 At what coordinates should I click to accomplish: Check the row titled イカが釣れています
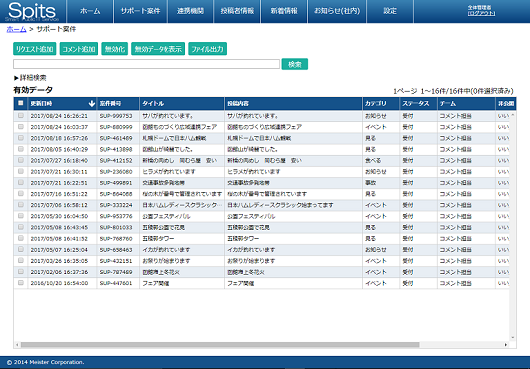[x=21, y=249]
